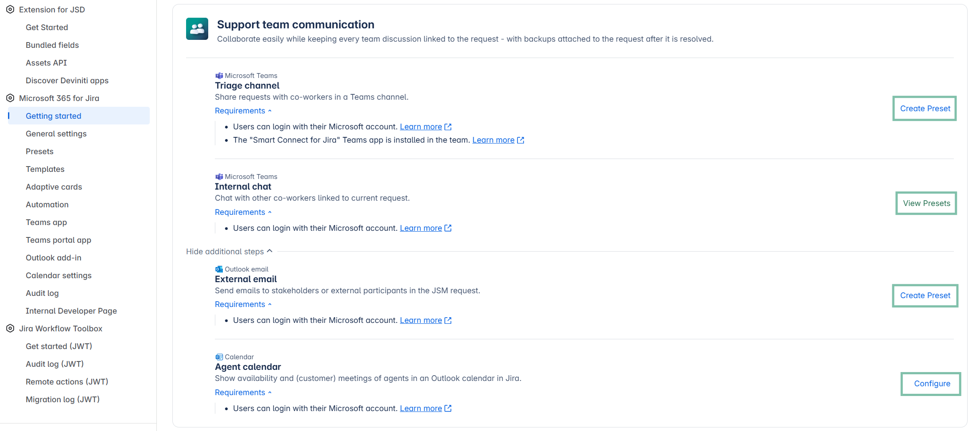Open General settings in the sidebar

pos(56,134)
